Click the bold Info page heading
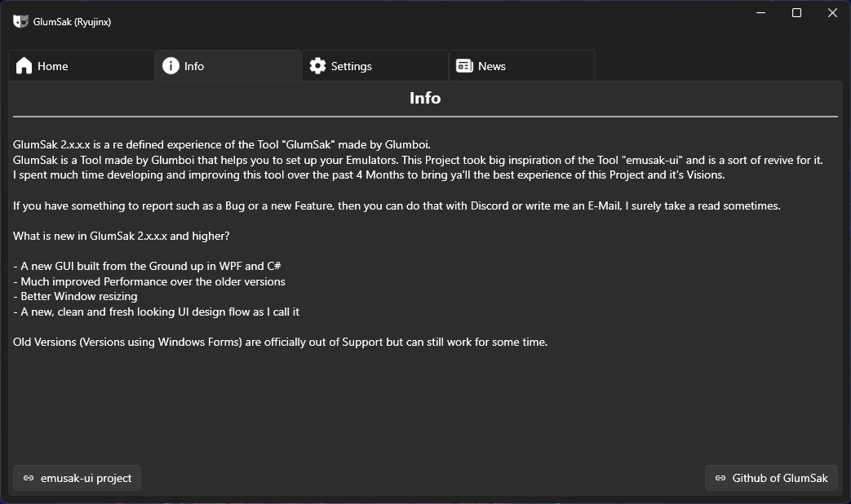This screenshot has width=851, height=504. [x=425, y=98]
